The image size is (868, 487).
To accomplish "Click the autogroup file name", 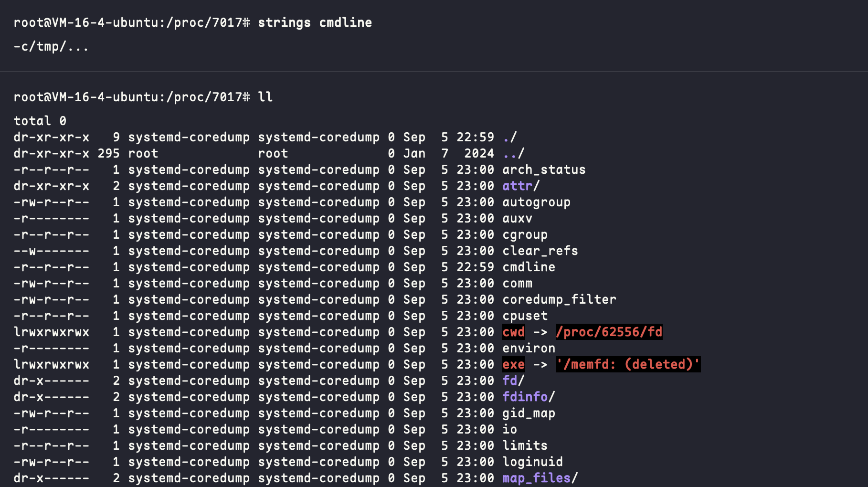I will 536,202.
